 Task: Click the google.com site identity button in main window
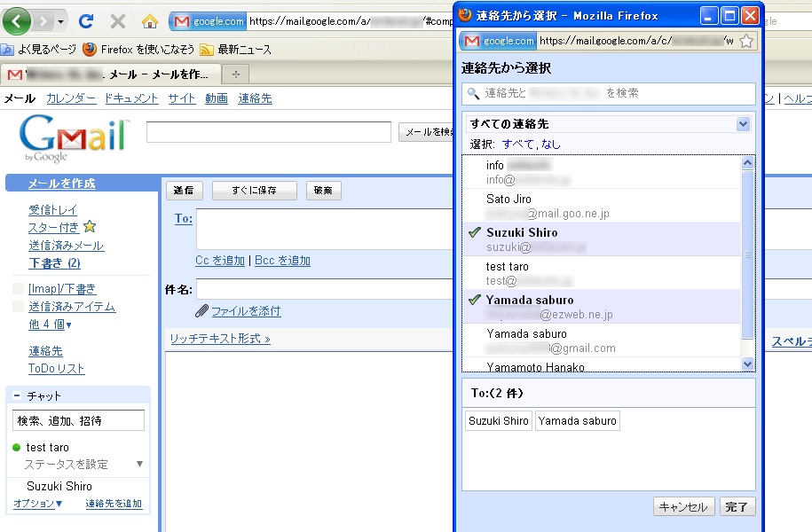coord(209,21)
